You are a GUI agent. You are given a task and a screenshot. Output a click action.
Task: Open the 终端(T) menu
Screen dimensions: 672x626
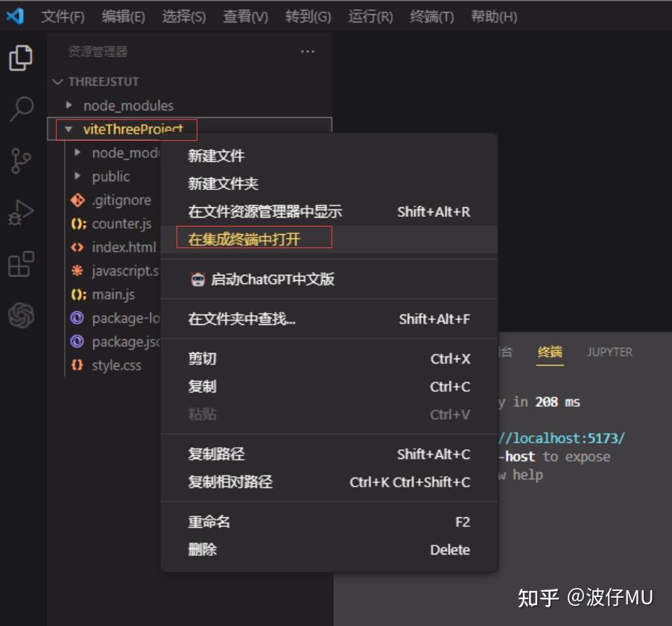pos(431,16)
